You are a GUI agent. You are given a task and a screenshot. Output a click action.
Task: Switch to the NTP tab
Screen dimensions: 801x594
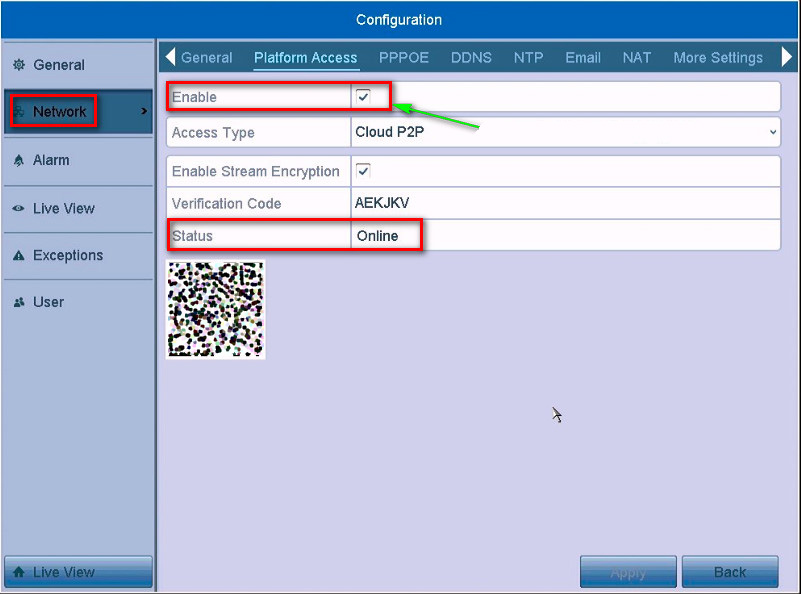point(528,58)
